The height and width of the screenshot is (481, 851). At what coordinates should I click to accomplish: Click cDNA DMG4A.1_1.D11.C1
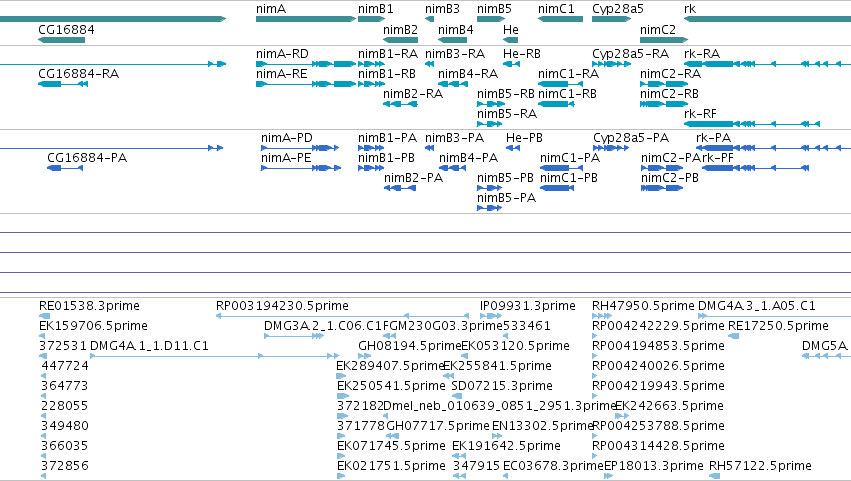pyautogui.click(x=214, y=356)
